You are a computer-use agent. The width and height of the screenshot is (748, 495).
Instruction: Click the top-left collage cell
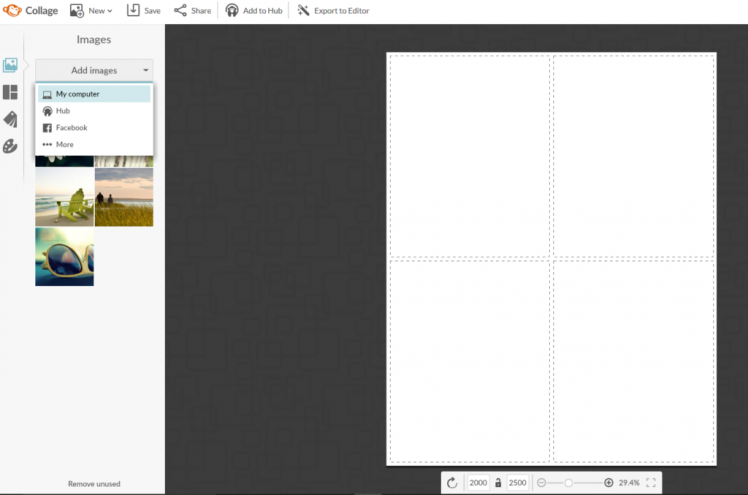point(470,156)
